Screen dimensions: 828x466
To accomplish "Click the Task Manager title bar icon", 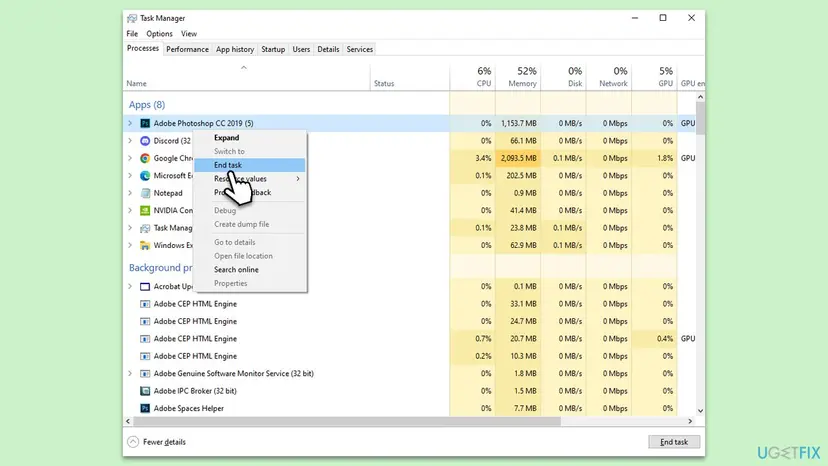I will [132, 18].
